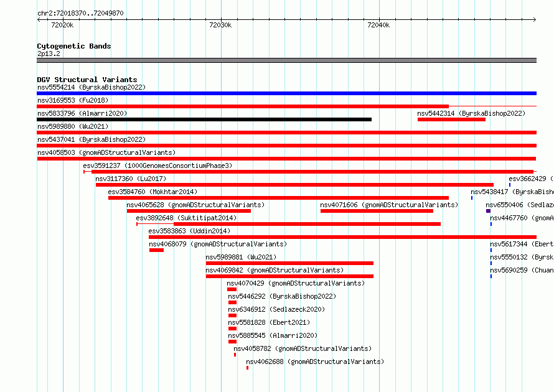
Task: Click the 2p13.2 cytogenetic band bar
Action: pyautogui.click(x=286, y=60)
